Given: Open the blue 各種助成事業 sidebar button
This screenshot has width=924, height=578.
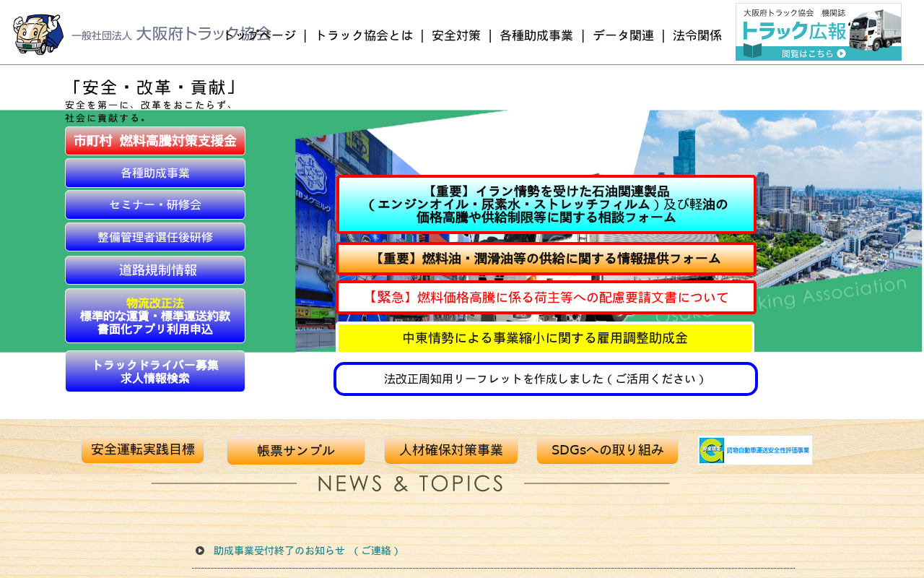Looking at the screenshot, I should (155, 173).
